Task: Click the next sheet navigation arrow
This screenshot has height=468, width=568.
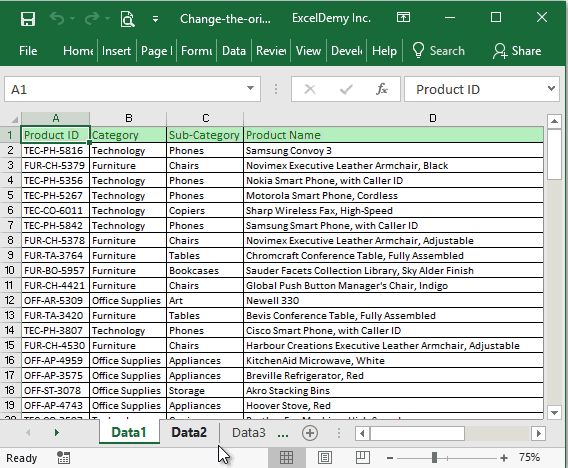Action: (57, 433)
